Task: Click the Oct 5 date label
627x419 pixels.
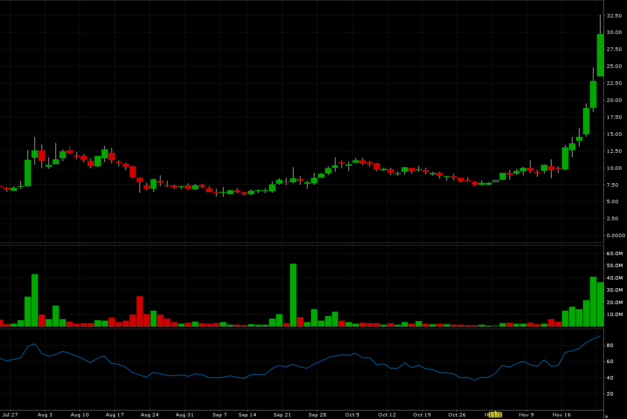Action: point(352,413)
